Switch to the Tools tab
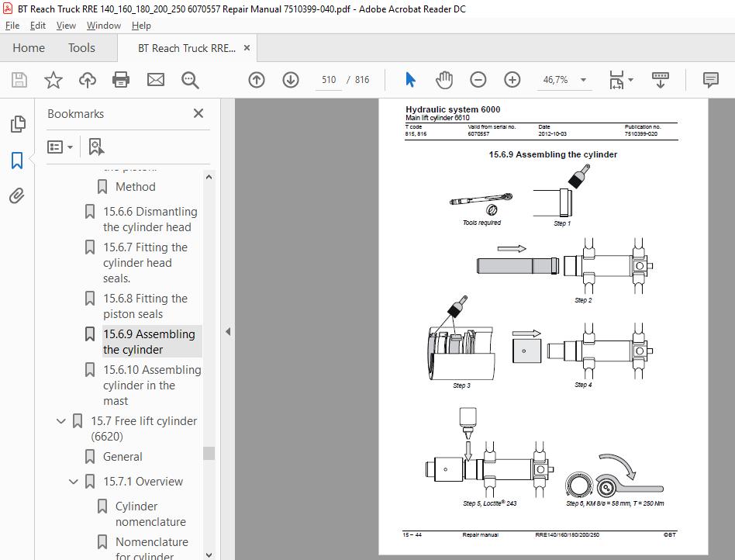Image resolution: width=735 pixels, height=560 pixels. point(81,48)
